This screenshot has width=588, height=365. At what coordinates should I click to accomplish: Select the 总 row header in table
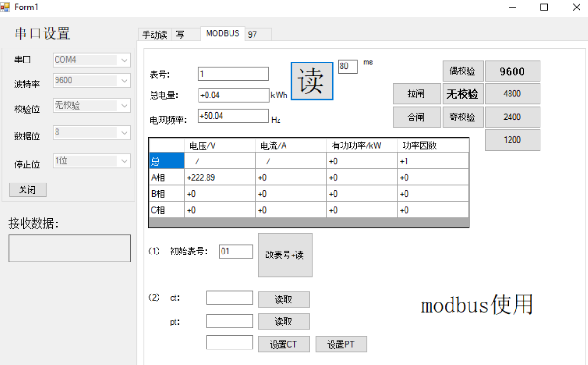[166, 161]
